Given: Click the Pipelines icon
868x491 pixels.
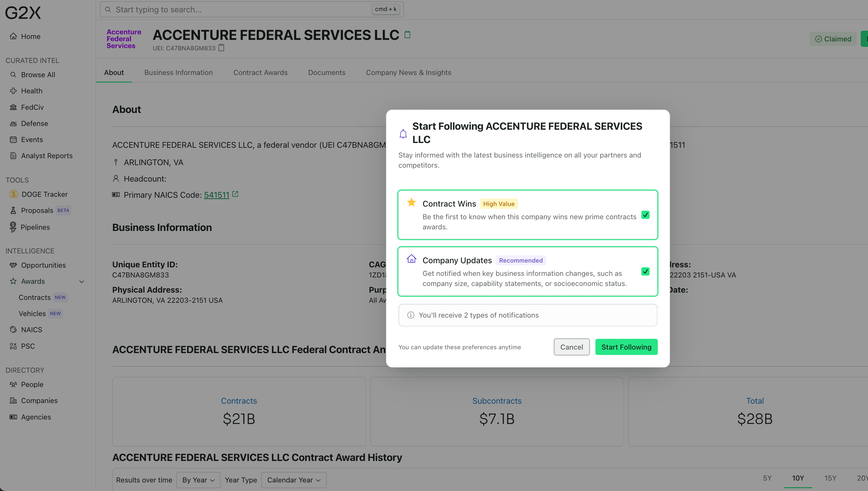Looking at the screenshot, I should (13, 227).
